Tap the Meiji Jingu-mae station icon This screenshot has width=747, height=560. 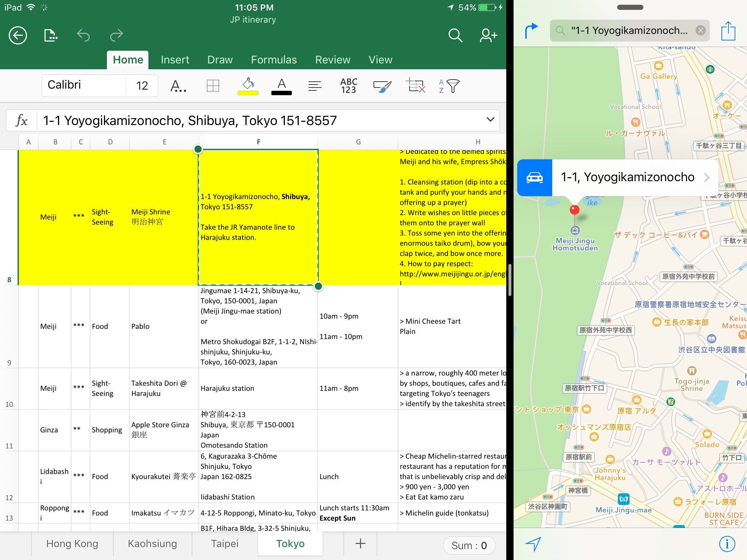point(623,499)
